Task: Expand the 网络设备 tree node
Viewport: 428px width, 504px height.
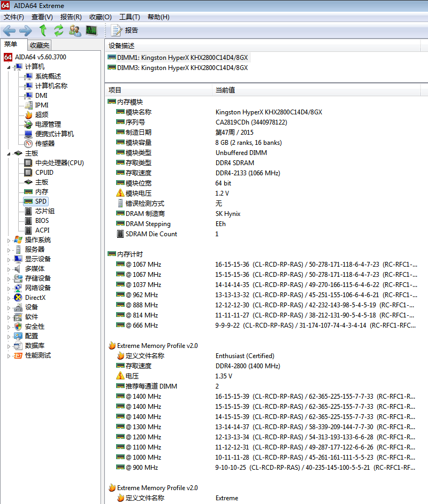Action: point(9,289)
